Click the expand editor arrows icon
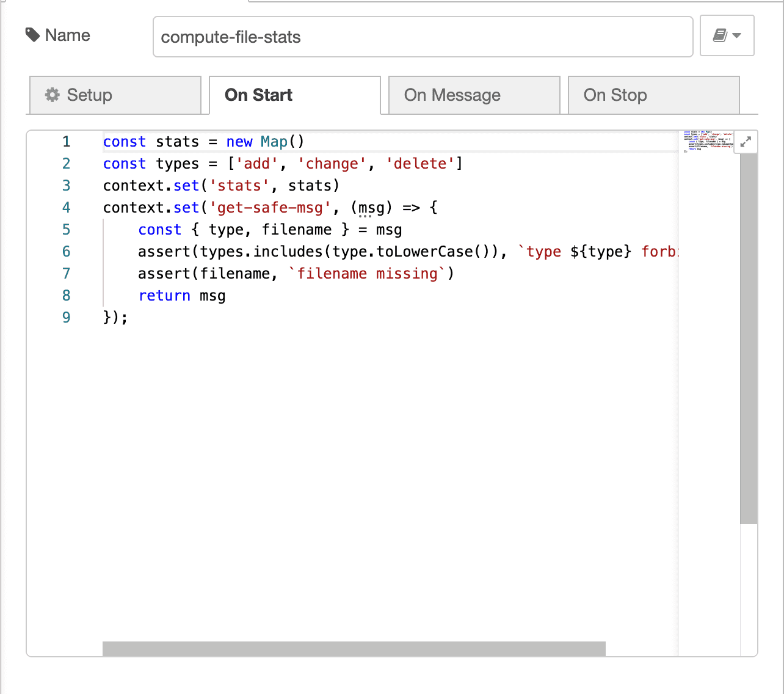The height and width of the screenshot is (694, 784). point(746,142)
